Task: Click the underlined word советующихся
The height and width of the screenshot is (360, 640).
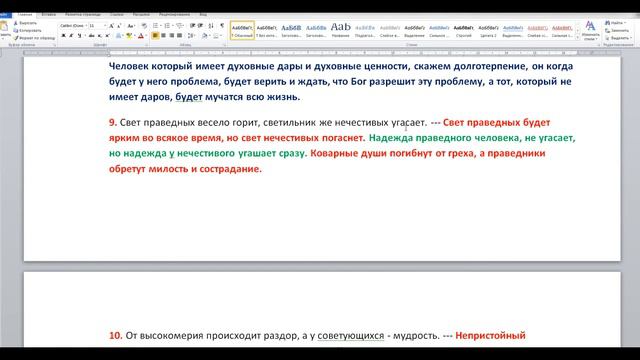Action: click(x=351, y=336)
